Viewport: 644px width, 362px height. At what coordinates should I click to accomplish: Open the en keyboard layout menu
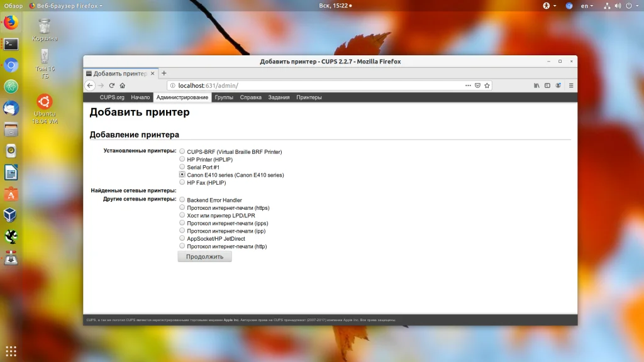pos(587,6)
